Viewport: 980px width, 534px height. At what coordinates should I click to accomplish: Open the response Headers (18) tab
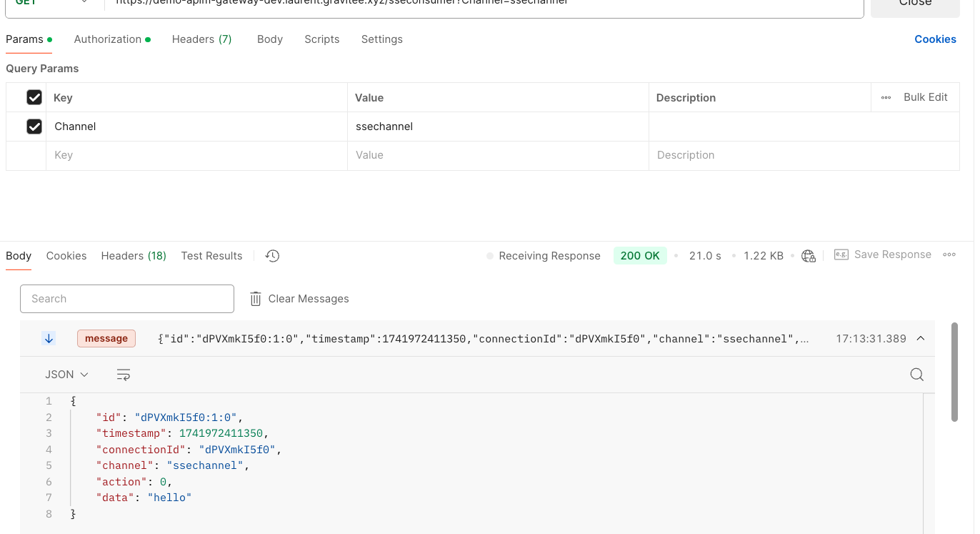pos(134,256)
